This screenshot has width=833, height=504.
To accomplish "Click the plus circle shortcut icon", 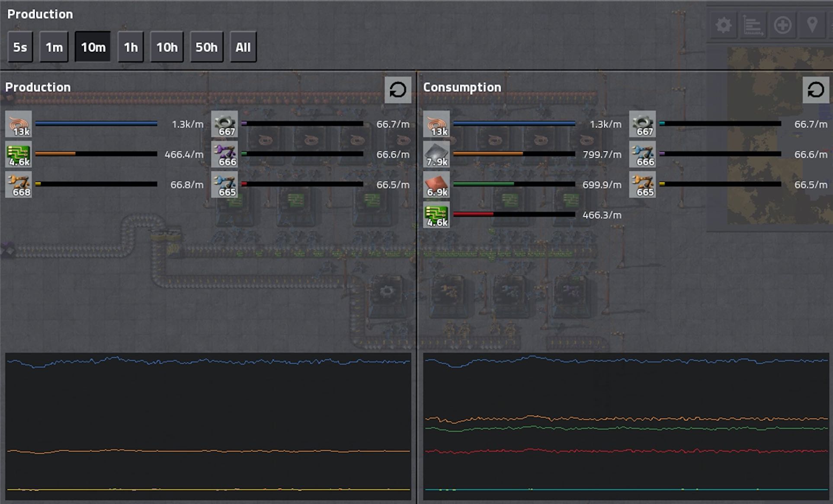I will pos(782,25).
